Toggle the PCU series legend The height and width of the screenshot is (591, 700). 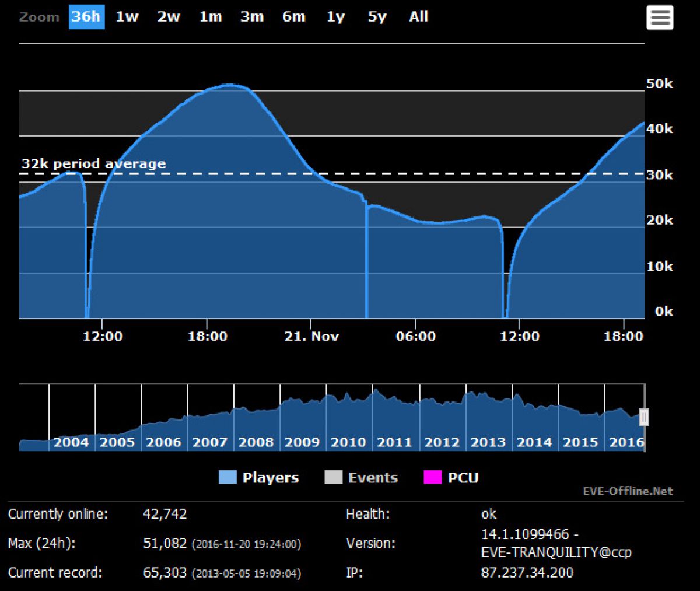(x=463, y=478)
